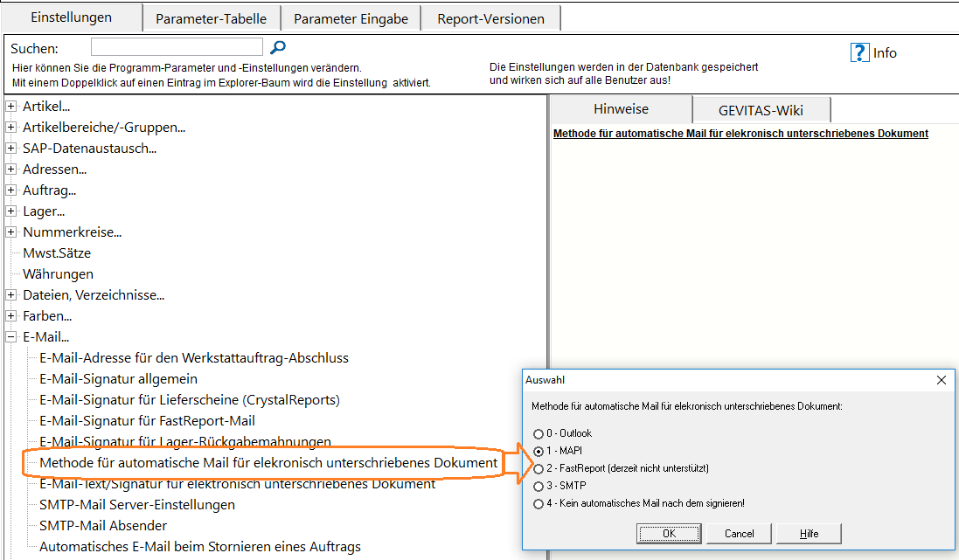Open Hilfe in the Auswahl dialog

point(809,534)
